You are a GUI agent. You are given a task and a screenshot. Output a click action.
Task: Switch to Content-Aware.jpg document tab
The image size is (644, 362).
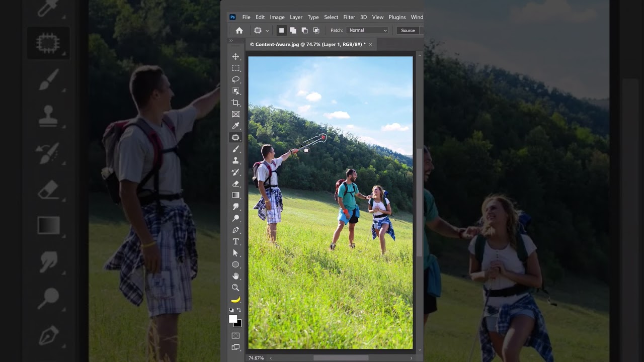307,44
